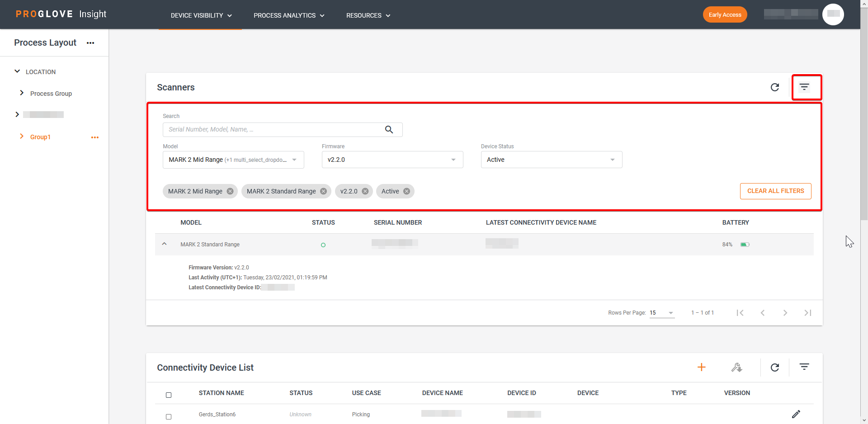Collapse the LOCATION tree section
Viewport: 868px width, 424px height.
(x=17, y=71)
